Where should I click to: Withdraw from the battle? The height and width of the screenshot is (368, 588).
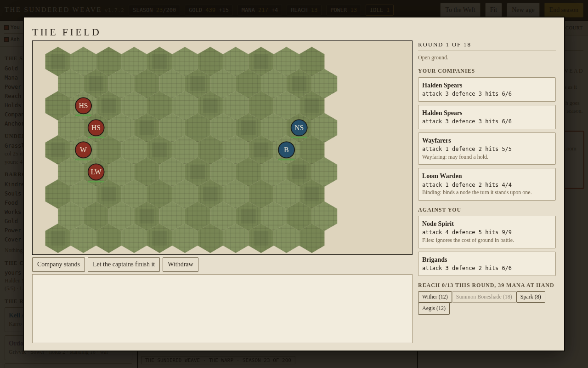(180, 264)
